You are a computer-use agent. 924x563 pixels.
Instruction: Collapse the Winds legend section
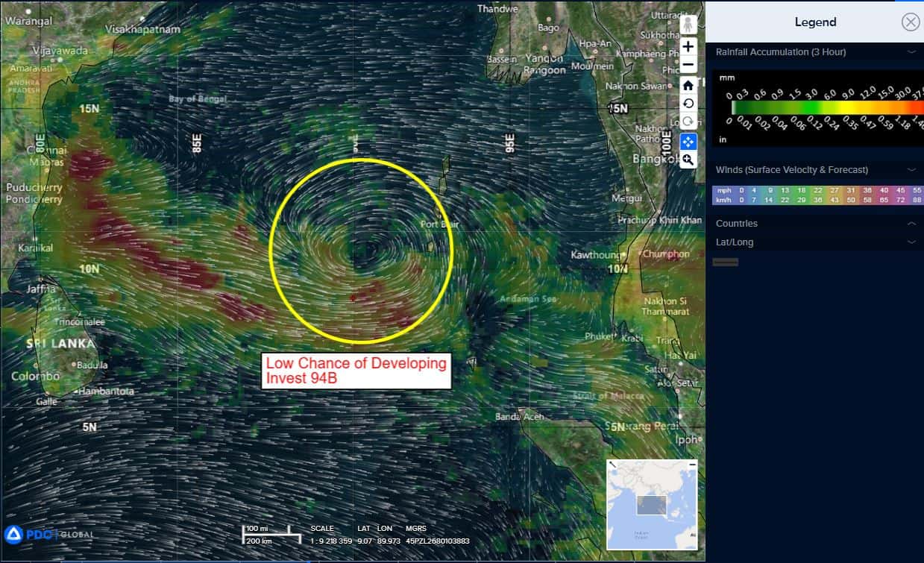click(911, 170)
